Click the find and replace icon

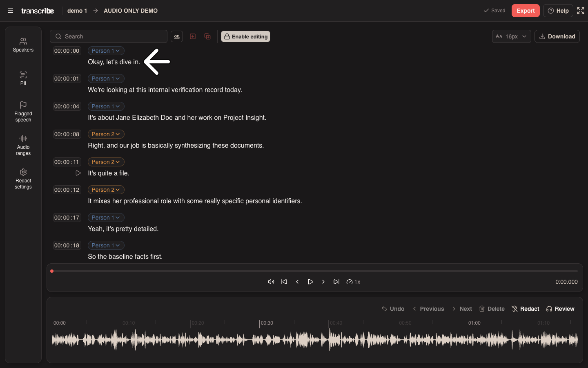pos(177,36)
